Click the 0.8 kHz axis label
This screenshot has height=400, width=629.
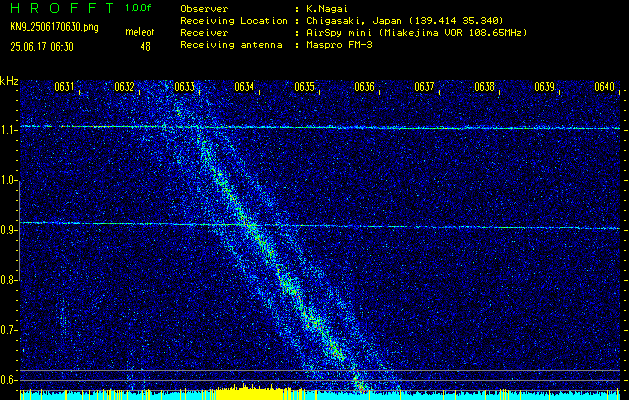pos(7,280)
